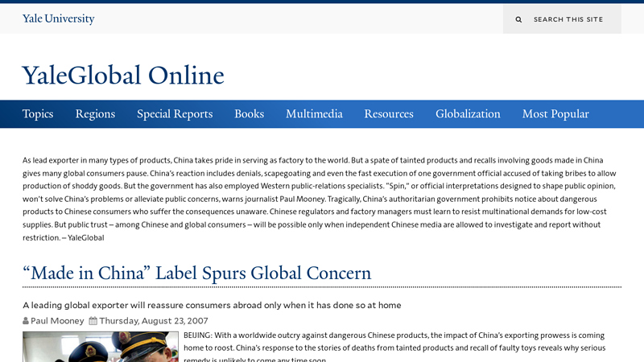Viewport: 644px width, 362px height.
Task: Click the "– YaleGlobal" attribution text
Action: click(x=83, y=237)
